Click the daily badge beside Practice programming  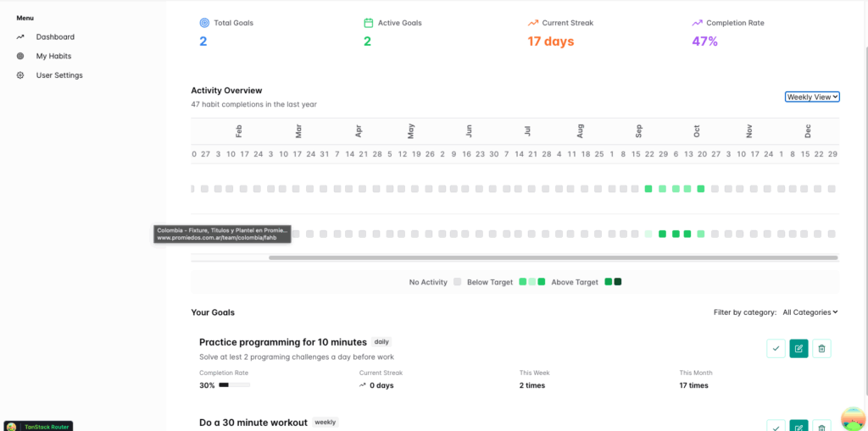[381, 342]
